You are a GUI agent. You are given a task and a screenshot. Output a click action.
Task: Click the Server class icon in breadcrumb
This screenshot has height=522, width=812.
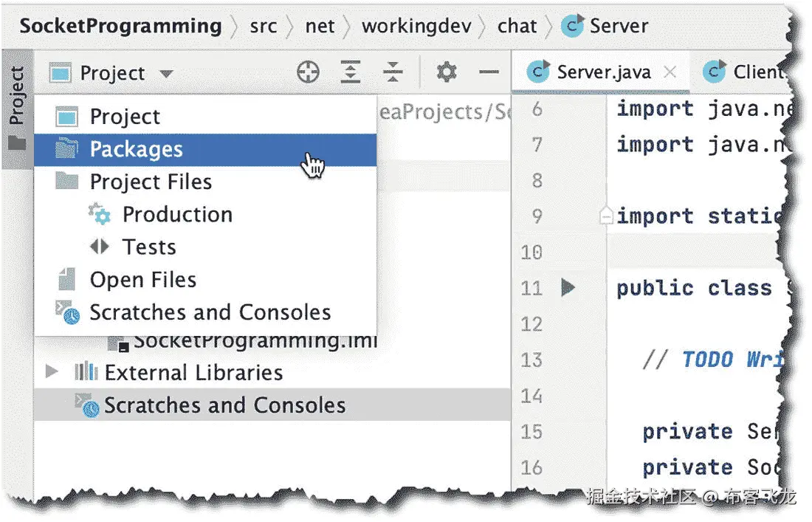572,27
